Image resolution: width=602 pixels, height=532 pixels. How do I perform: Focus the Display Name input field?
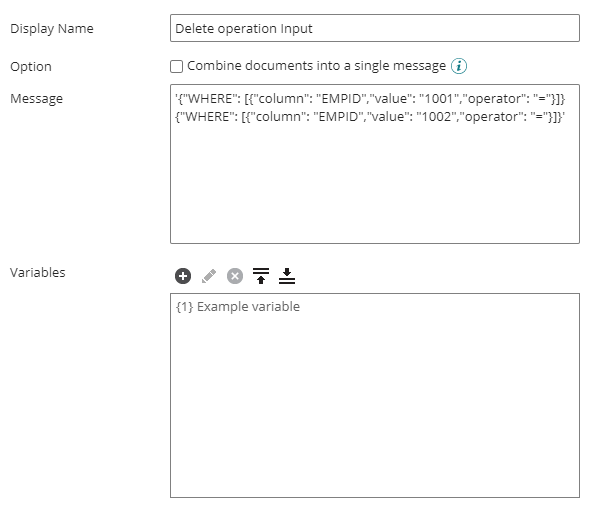click(x=374, y=29)
